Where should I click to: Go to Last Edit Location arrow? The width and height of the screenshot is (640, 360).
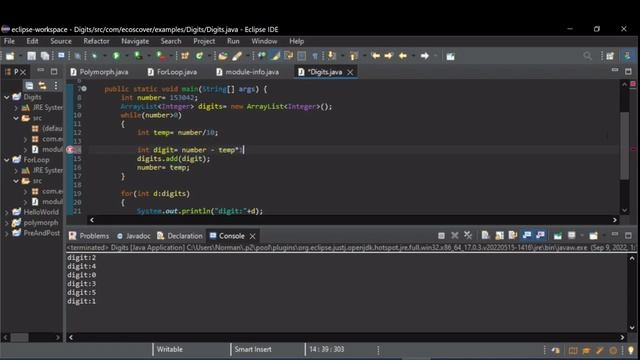click(376, 56)
